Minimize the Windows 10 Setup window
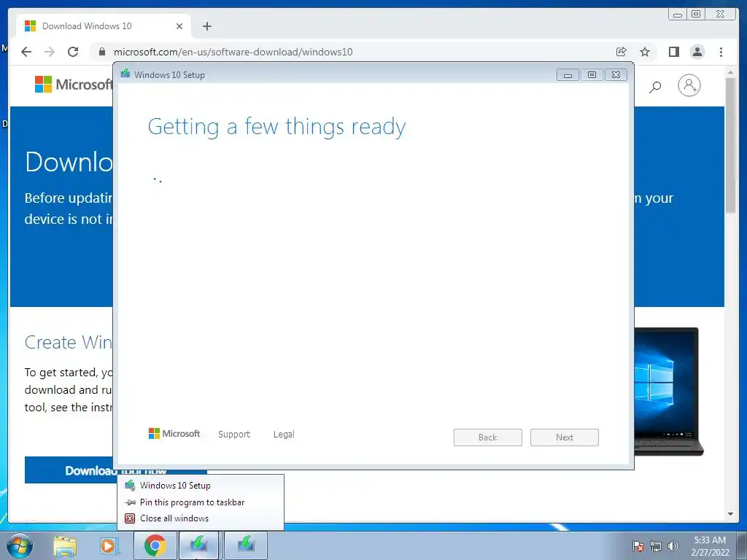Screen dimensions: 747x560 click(x=568, y=75)
